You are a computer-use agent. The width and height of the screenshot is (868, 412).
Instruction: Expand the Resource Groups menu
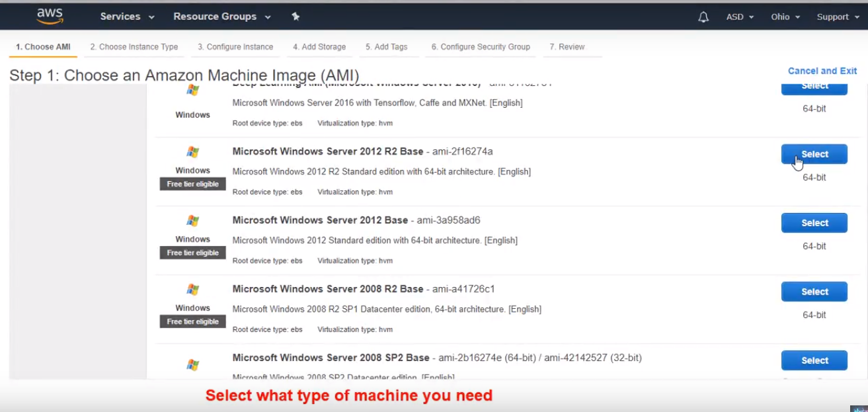click(222, 17)
